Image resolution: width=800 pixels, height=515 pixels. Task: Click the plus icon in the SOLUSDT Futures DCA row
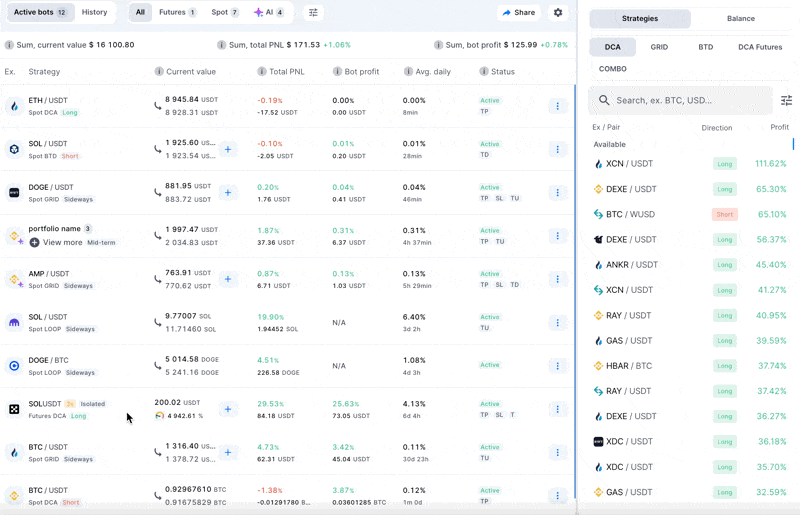pos(228,409)
